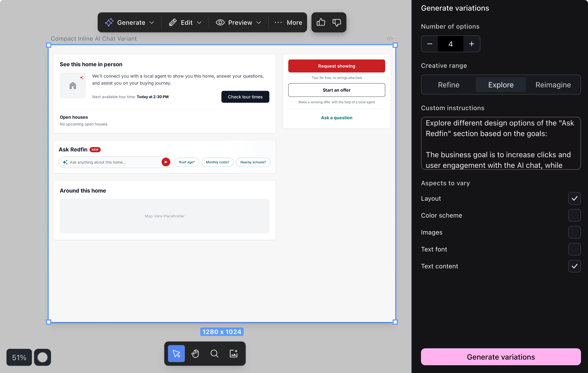
Task: Click the Monthly costs? suggestion chip
Action: click(x=217, y=162)
